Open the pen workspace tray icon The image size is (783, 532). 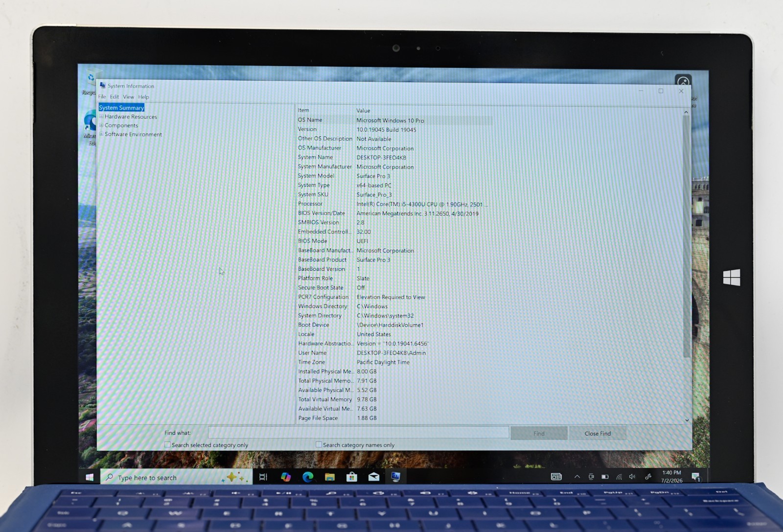(x=648, y=477)
